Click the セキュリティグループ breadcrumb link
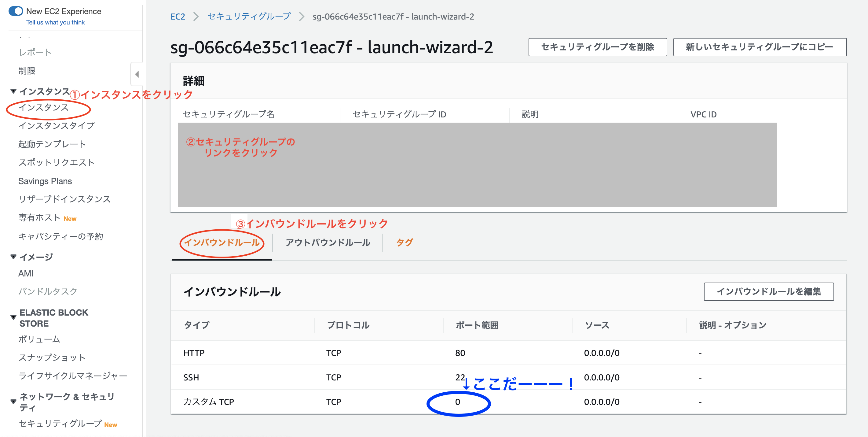Viewport: 868px width, 437px height. [249, 17]
